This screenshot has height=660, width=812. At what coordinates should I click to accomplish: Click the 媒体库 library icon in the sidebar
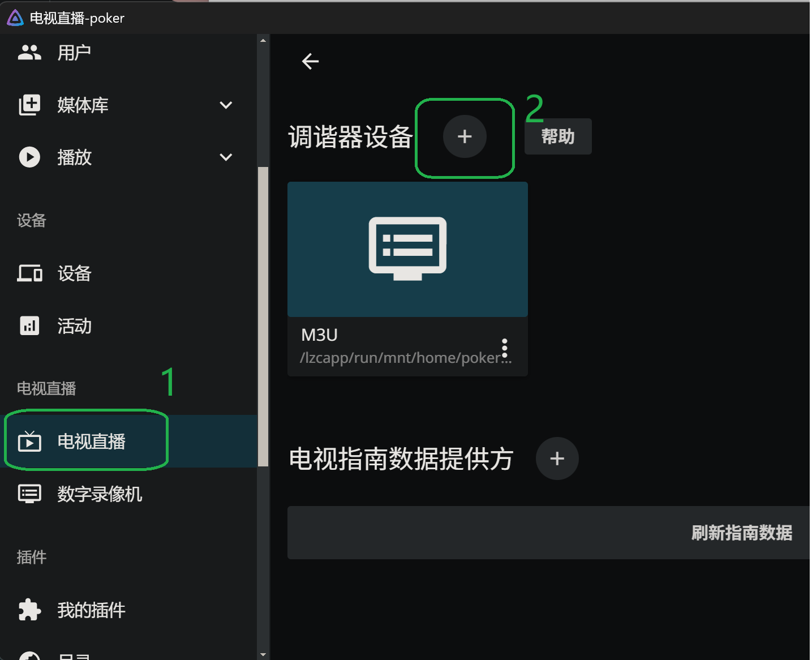(x=29, y=105)
